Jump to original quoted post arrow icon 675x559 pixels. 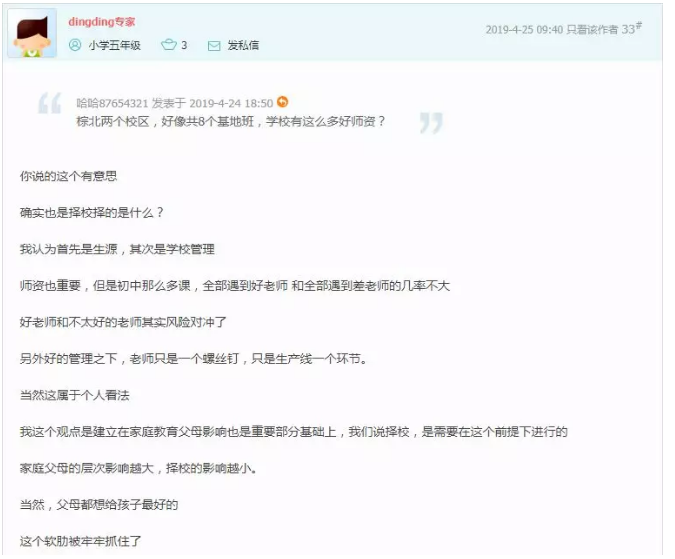pyautogui.click(x=282, y=102)
